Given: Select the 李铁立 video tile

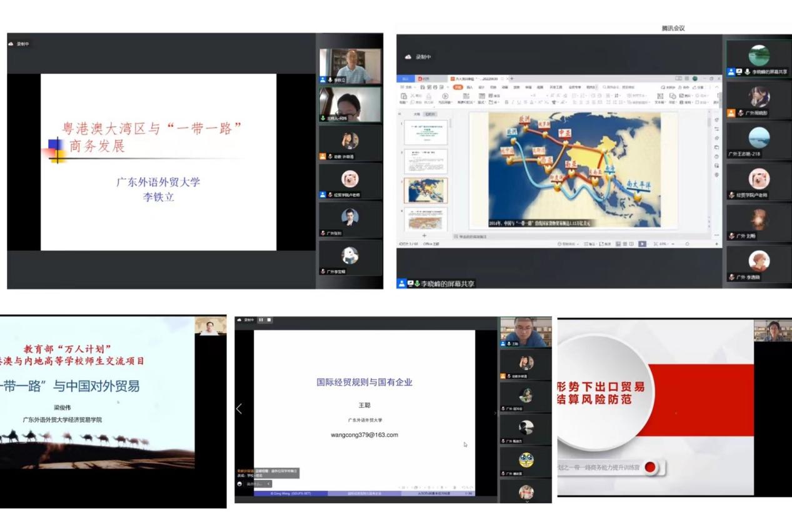Looking at the screenshot, I should tap(349, 66).
